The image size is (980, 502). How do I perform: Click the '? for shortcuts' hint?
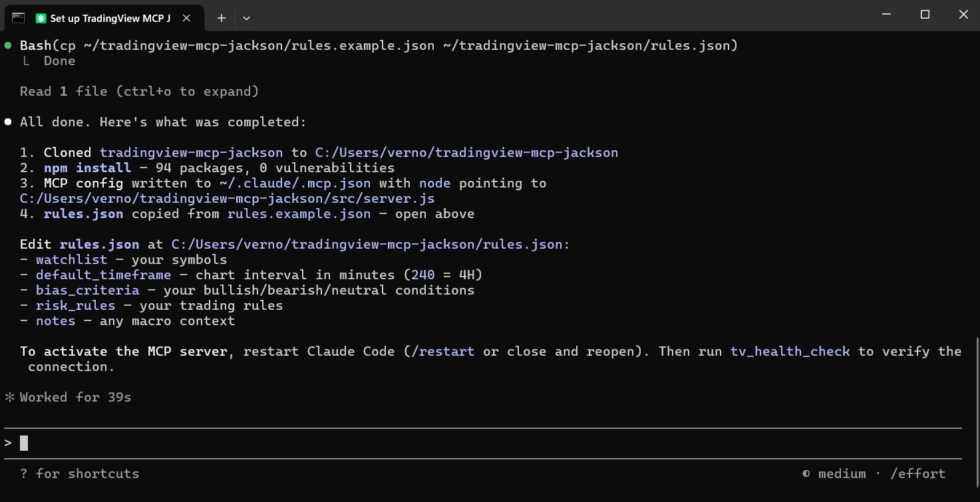[79, 473]
